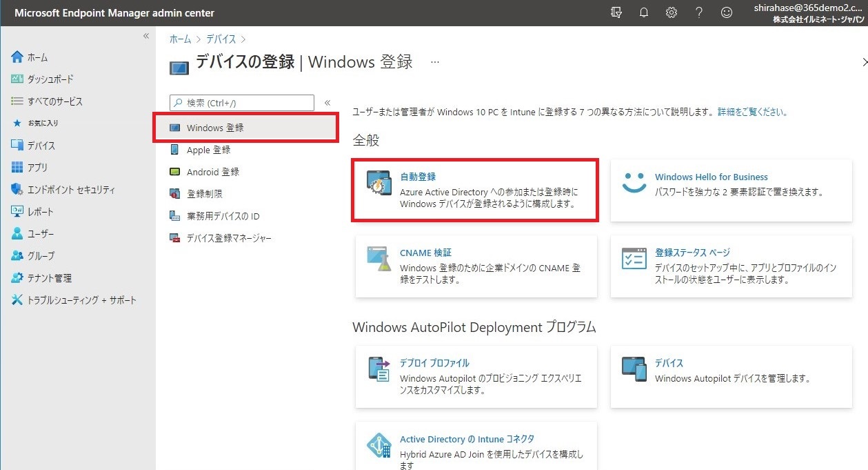
Task: Collapse the left navigation with double chevron
Action: point(146,36)
